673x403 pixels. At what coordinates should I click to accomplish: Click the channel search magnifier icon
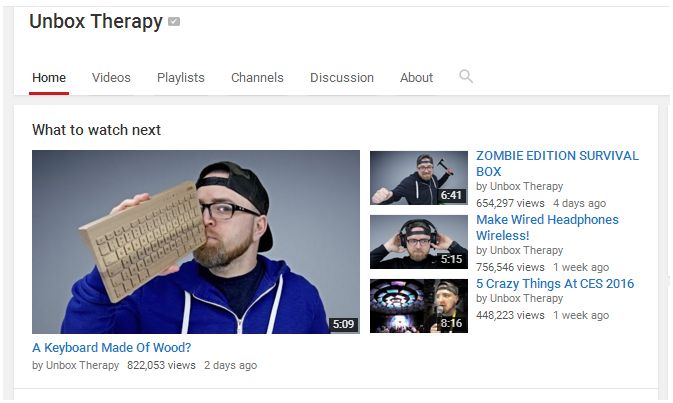pos(466,77)
